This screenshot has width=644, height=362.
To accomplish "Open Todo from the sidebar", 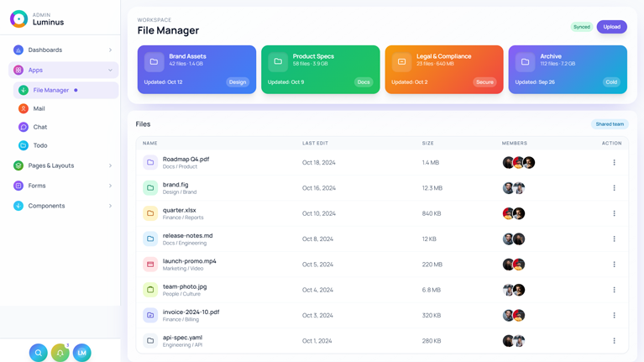I will click(x=39, y=145).
